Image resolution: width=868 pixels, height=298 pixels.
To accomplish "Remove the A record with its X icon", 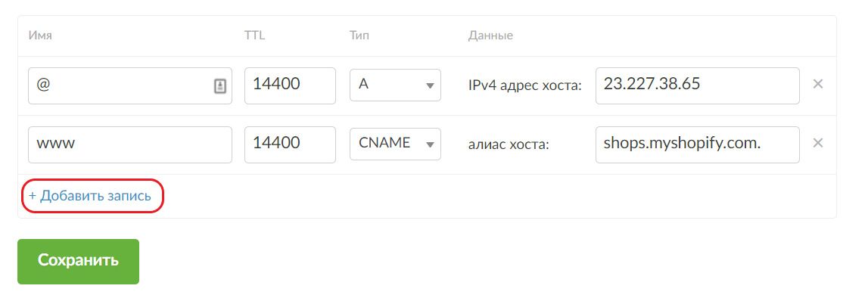I will pyautogui.click(x=817, y=84).
